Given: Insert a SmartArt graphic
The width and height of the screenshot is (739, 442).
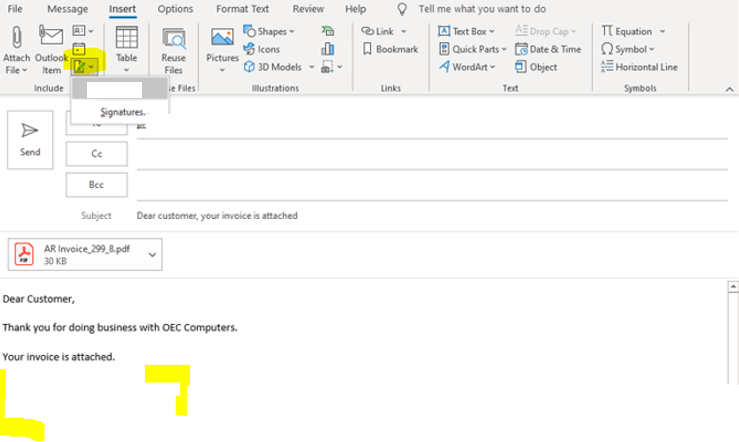Looking at the screenshot, I should [328, 31].
